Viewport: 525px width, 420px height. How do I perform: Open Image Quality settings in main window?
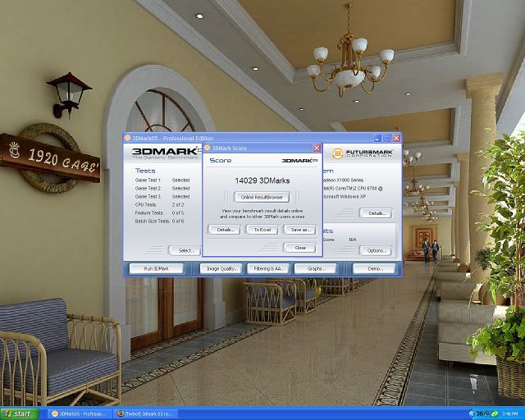click(221, 268)
